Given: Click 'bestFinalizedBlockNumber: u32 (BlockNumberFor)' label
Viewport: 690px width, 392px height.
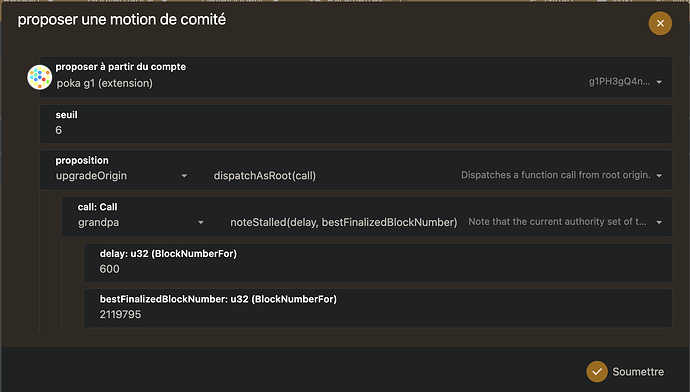Looking at the screenshot, I should (x=218, y=299).
